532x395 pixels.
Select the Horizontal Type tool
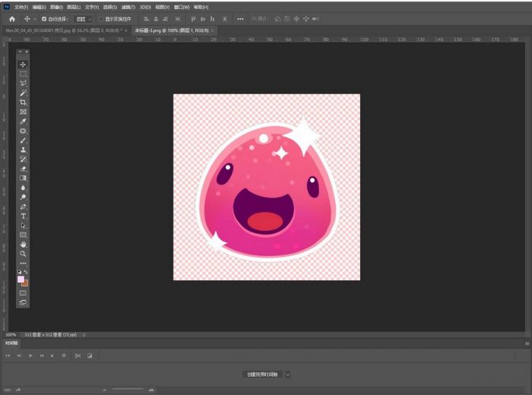pyautogui.click(x=23, y=216)
